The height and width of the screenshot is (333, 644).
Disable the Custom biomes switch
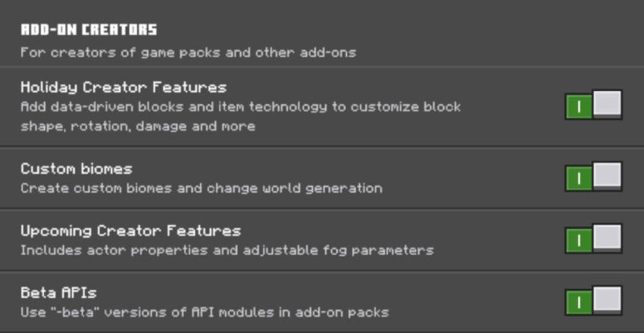coord(593,177)
